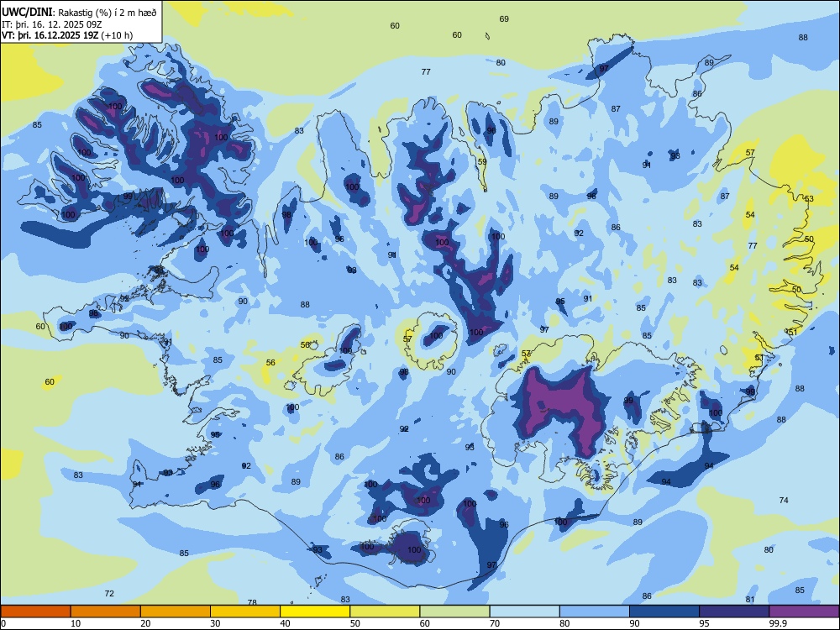Viewport: 840px width, 630px height.
Task: Click the purple legend swatch above 99.9%
Action: (x=804, y=612)
